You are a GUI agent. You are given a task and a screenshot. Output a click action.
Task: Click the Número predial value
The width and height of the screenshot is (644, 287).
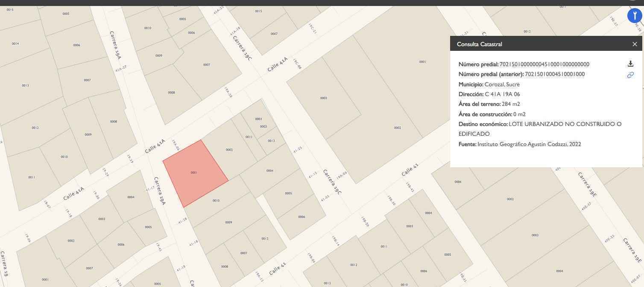point(544,64)
